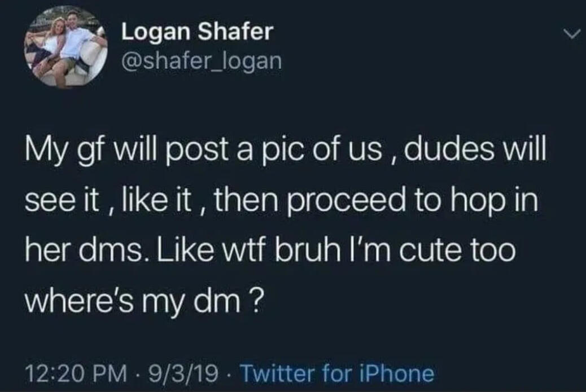586x392 pixels.
Task: Open the tweet options chevron menu
Action: 571,34
